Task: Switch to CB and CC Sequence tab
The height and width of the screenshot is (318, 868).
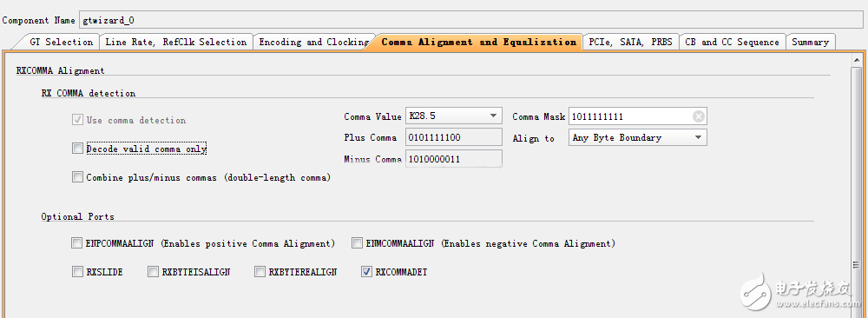Action: [x=732, y=42]
